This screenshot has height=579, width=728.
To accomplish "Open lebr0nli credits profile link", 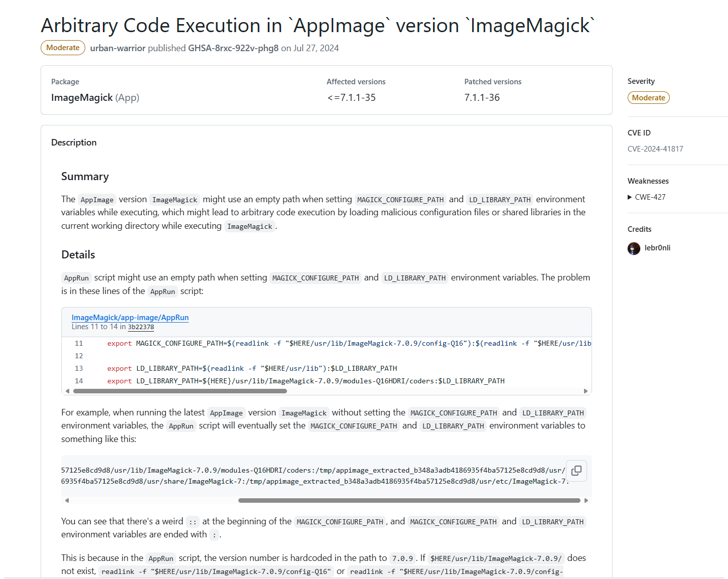I will pos(657,248).
